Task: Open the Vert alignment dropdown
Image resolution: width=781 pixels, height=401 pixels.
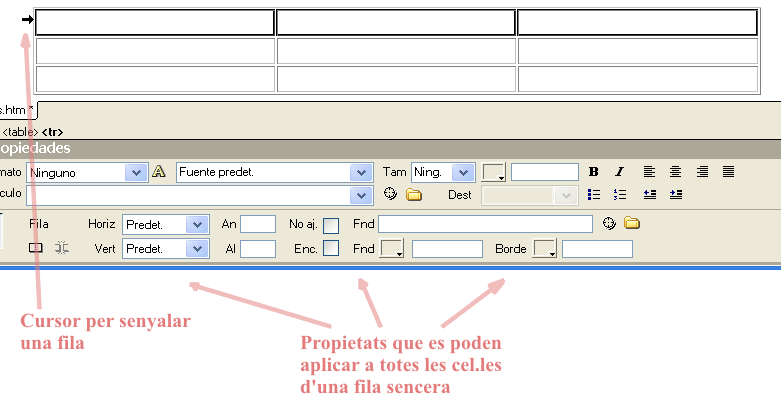Action: [197, 249]
